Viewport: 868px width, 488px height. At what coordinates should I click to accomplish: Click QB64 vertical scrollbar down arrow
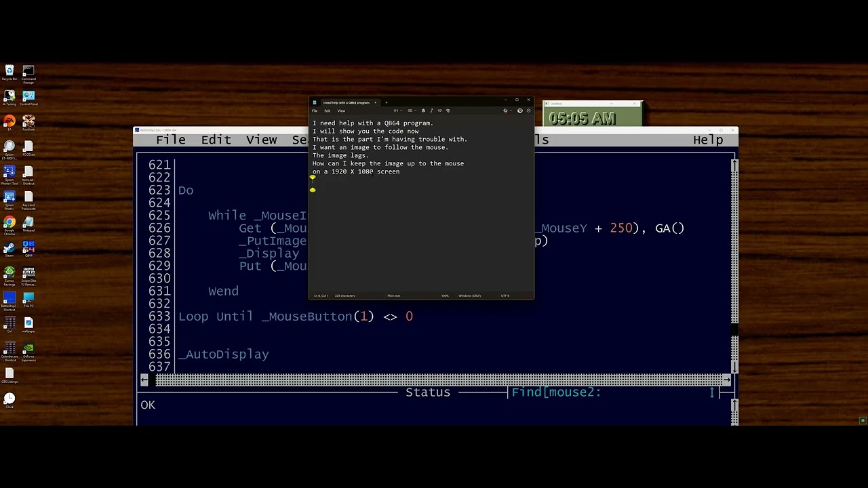[734, 367]
